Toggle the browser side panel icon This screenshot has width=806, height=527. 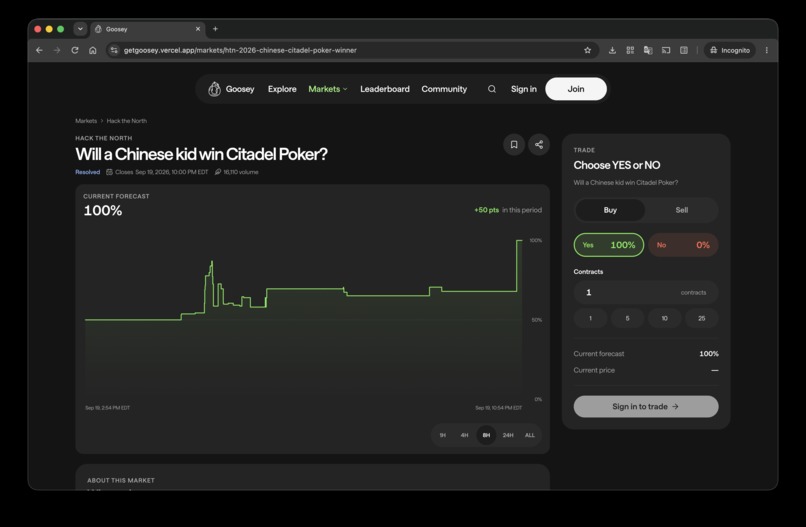684,50
